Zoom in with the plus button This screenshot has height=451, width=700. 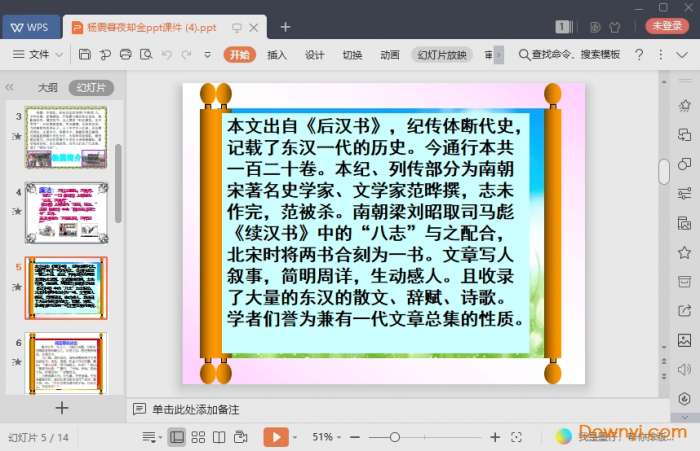[495, 437]
